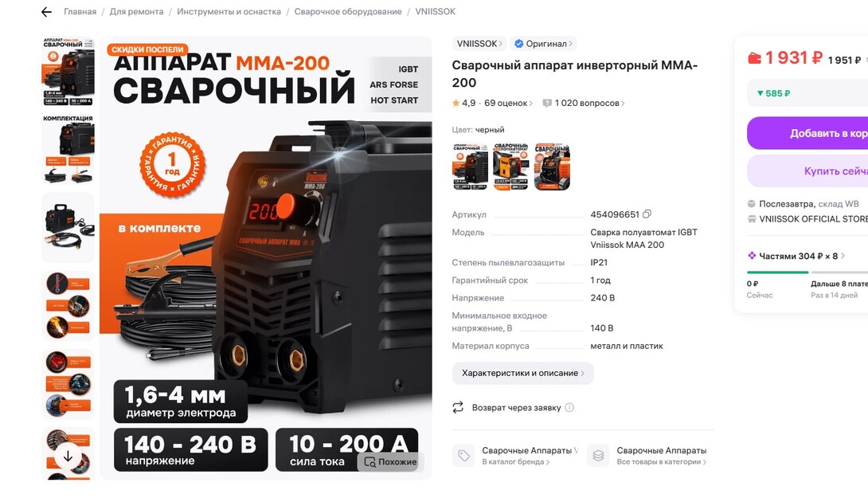Open the VNIISSOK brand chip
Image resolution: width=868 pixels, height=502 pixels.
coord(479,44)
